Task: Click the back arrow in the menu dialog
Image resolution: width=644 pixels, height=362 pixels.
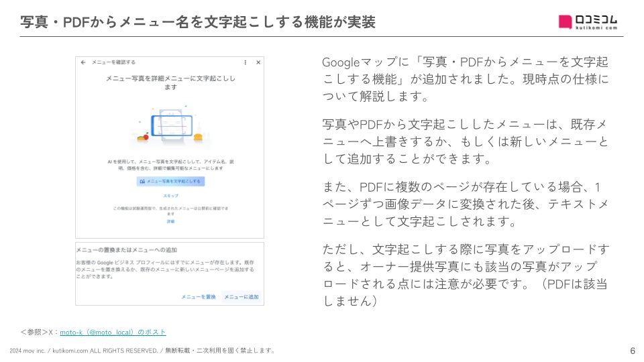Action: 83,62
